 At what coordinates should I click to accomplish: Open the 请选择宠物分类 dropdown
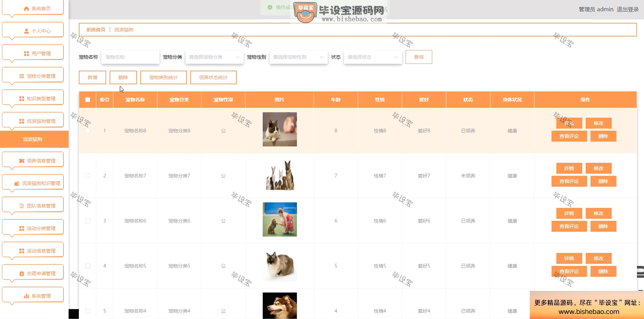tap(214, 57)
